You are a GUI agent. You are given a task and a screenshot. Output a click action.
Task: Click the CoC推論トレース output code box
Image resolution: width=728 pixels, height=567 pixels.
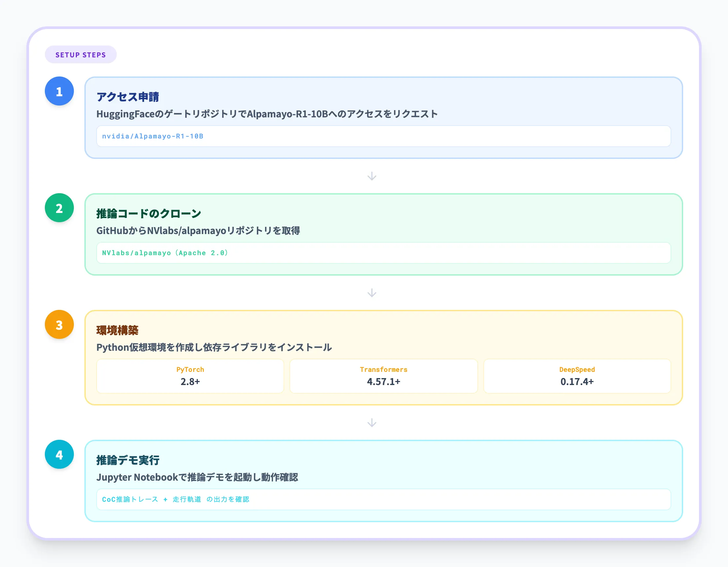[383, 499]
